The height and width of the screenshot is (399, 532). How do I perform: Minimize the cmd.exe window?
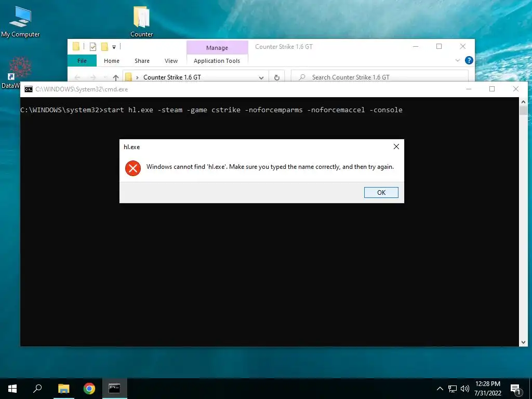tap(469, 89)
